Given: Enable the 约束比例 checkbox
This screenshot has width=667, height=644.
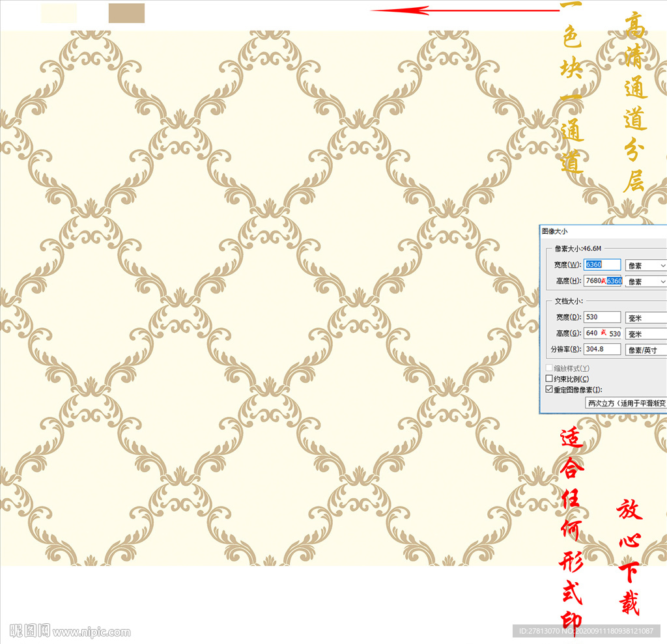Looking at the screenshot, I should point(549,378).
